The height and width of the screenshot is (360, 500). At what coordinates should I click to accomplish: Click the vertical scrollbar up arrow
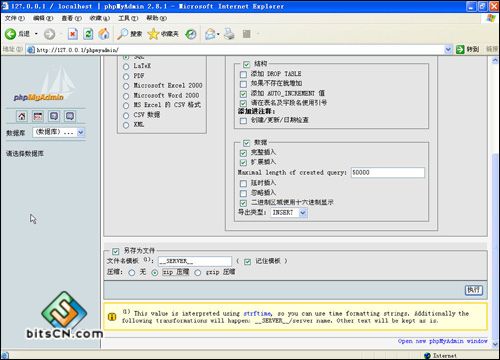495,60
